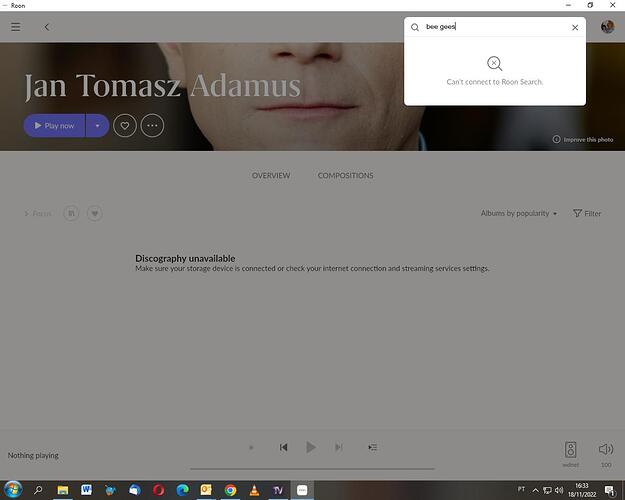Open the three-dots more options button
Screen dimensions: 625x500
click(x=152, y=126)
